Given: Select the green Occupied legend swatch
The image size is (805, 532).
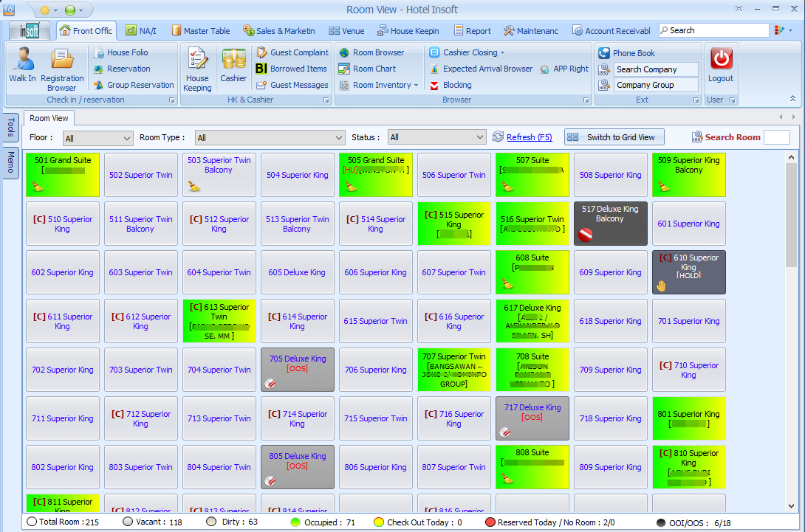Looking at the screenshot, I should point(295,522).
